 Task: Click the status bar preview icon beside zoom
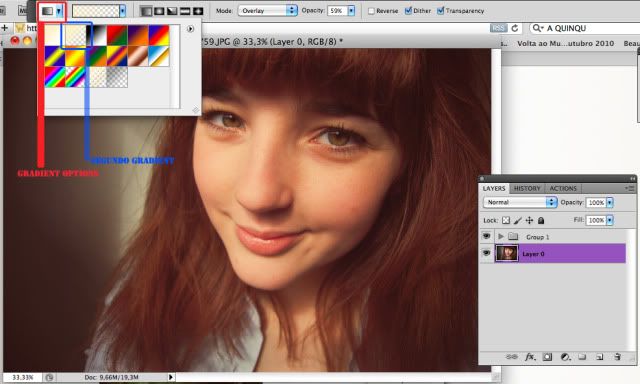(x=49, y=377)
